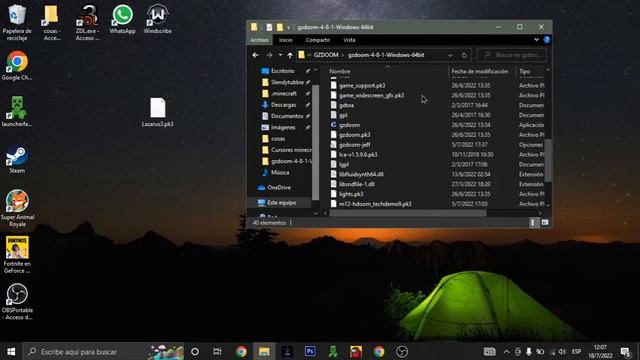Open the notification center icon
Viewport: 640px width, 360px height.
coord(625,351)
